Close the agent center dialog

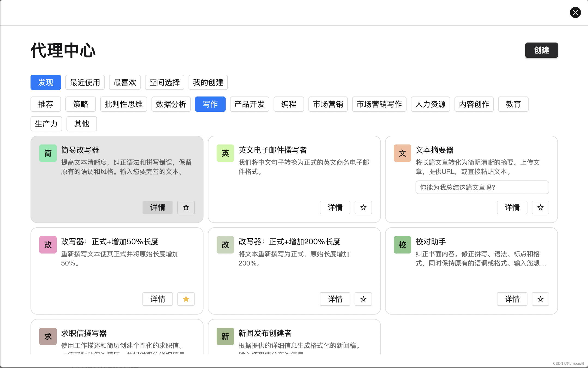pos(575,13)
